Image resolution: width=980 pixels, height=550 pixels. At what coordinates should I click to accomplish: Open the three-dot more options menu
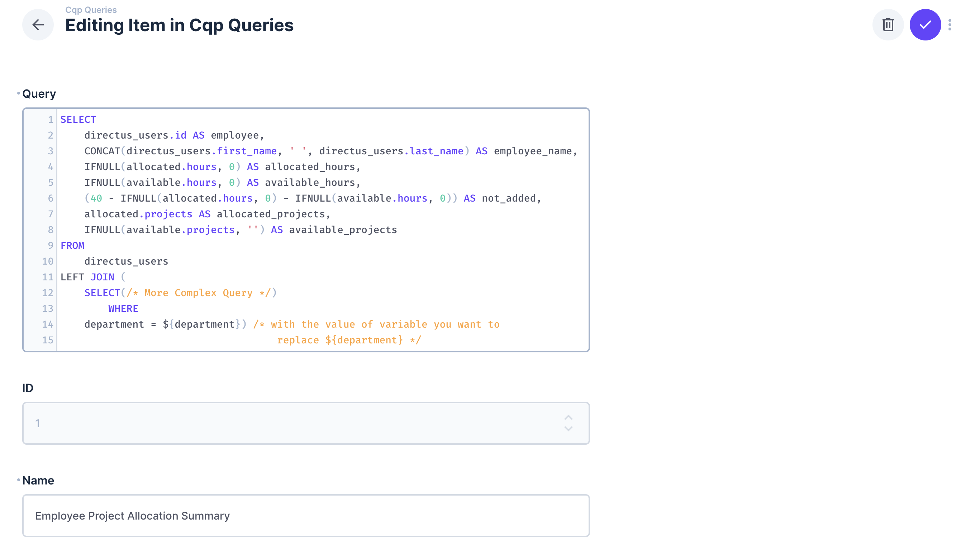(x=950, y=25)
